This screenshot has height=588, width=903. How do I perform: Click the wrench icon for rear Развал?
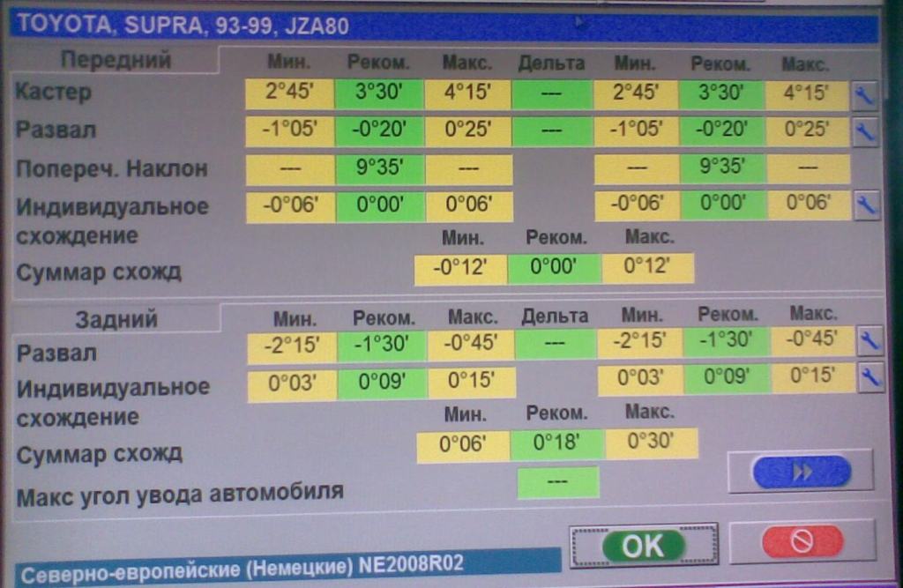(x=869, y=342)
